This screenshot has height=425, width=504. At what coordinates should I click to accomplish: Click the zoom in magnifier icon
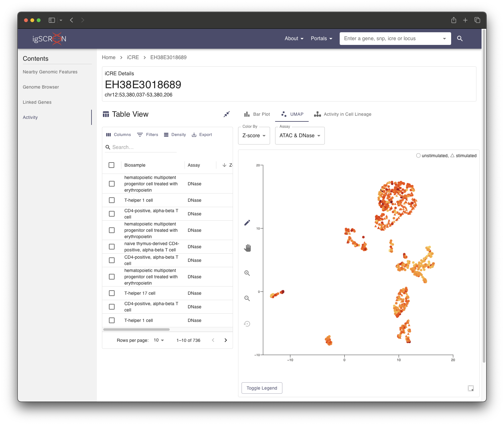click(247, 273)
